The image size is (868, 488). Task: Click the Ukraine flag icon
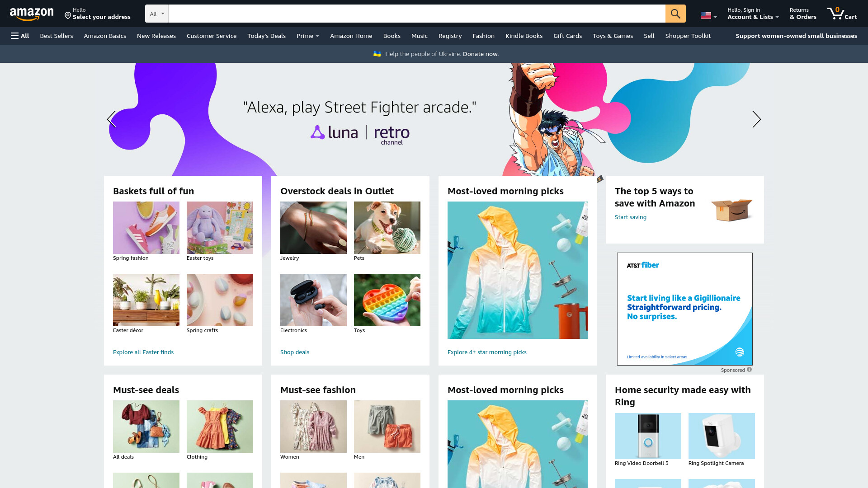click(x=377, y=54)
